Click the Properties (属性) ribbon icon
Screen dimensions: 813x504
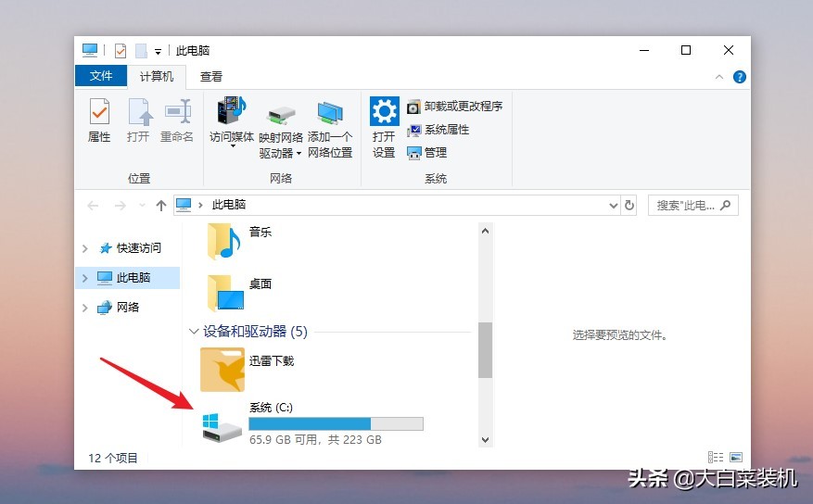[99, 111]
